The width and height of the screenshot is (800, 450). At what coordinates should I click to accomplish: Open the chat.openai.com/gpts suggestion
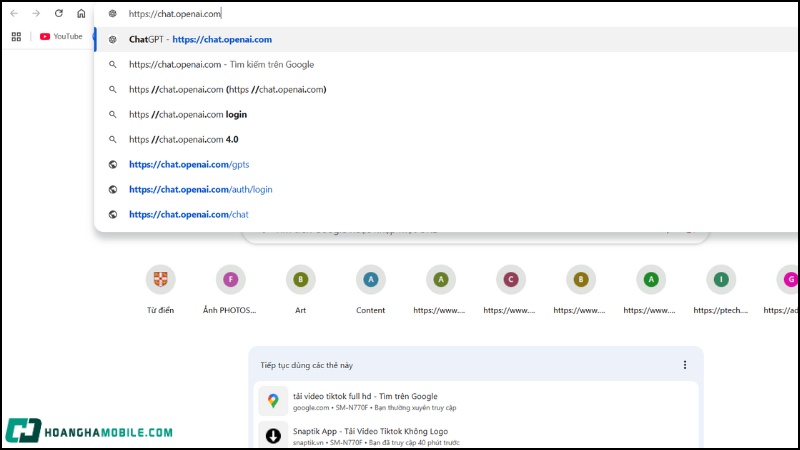pos(189,165)
